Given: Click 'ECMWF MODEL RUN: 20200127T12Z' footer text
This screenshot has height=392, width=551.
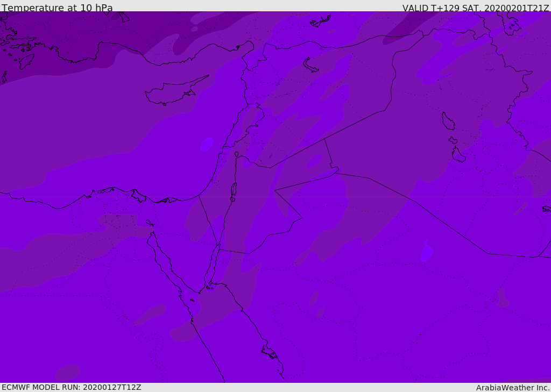Looking at the screenshot, I should click(72, 387).
